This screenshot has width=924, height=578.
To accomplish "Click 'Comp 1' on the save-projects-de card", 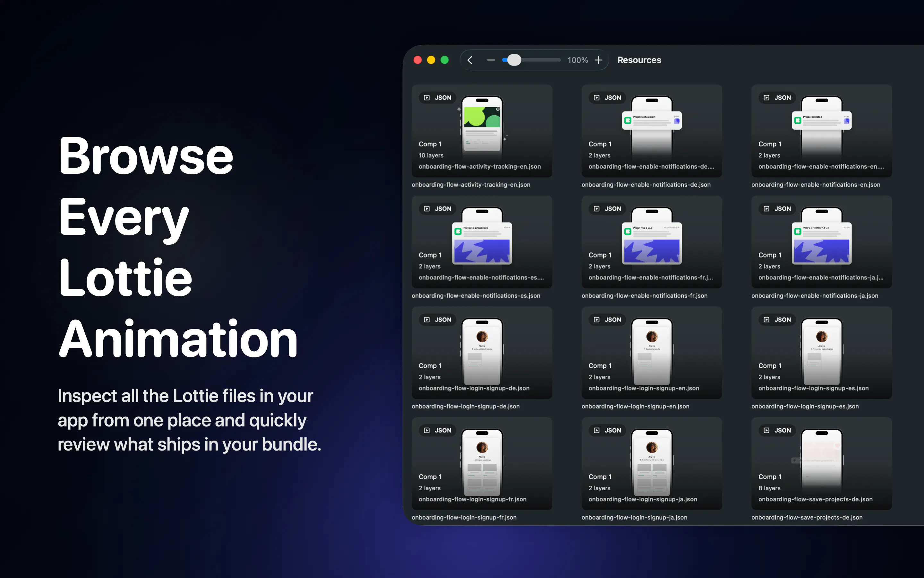I will [770, 477].
